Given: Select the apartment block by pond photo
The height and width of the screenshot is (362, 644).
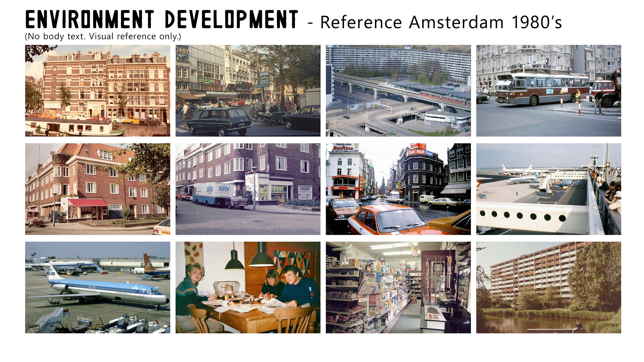Looking at the screenshot, I should coord(548,287).
